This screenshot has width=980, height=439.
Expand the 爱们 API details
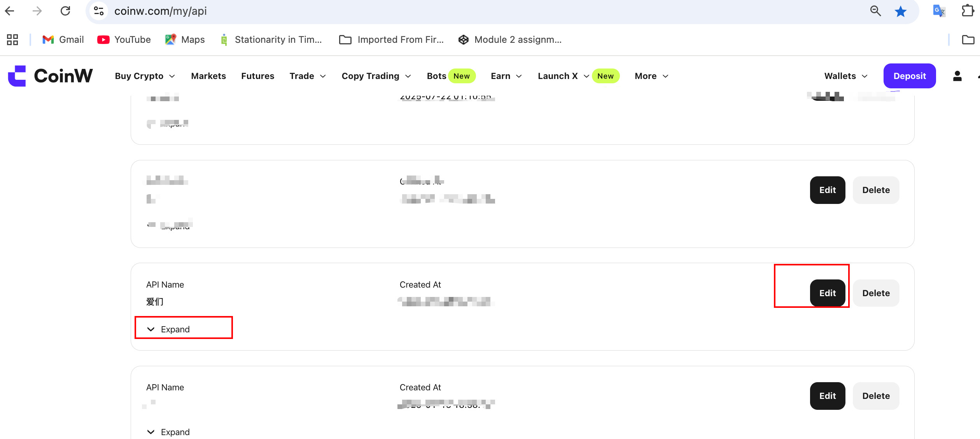click(x=168, y=329)
